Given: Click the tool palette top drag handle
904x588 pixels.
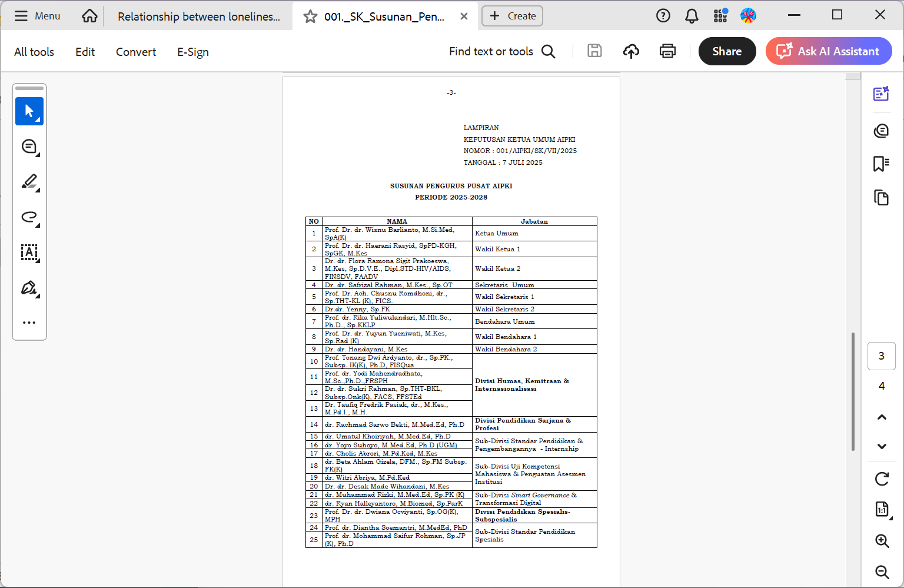Looking at the screenshot, I should [29, 88].
